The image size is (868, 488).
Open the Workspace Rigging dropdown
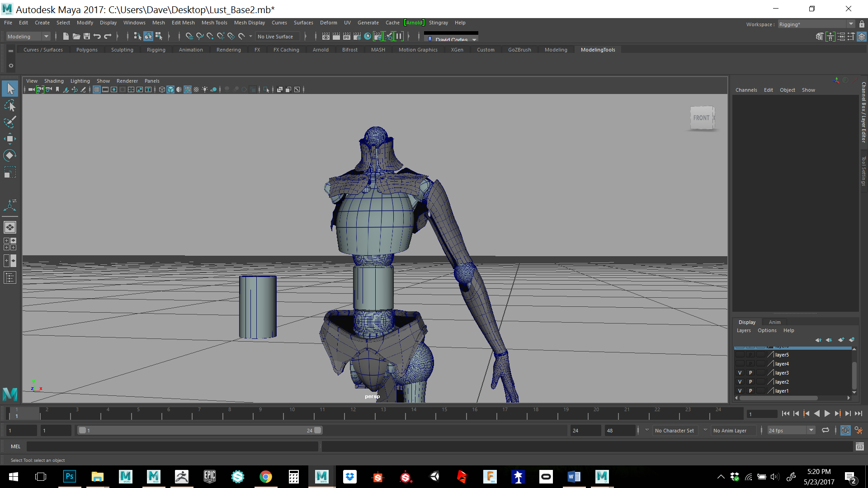pos(816,24)
